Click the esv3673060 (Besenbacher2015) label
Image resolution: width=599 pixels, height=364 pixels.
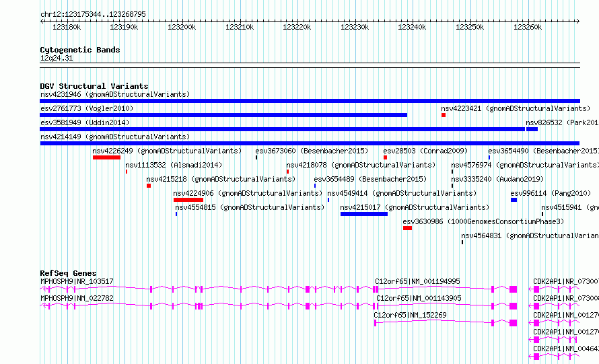312,151
